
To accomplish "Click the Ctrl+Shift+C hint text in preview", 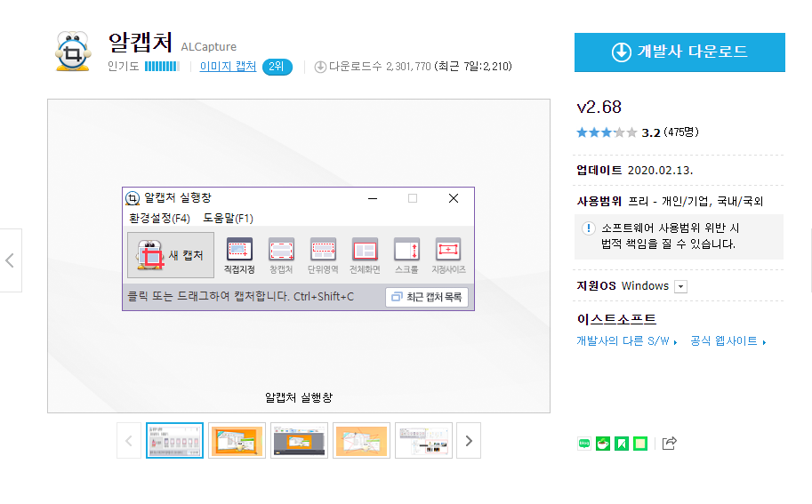I will 324,297.
